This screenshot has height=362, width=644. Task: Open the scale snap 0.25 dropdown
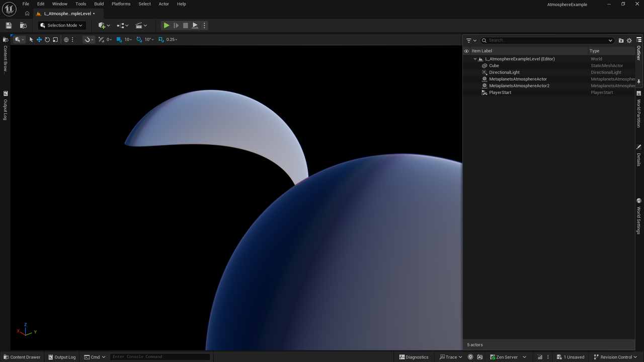172,39
